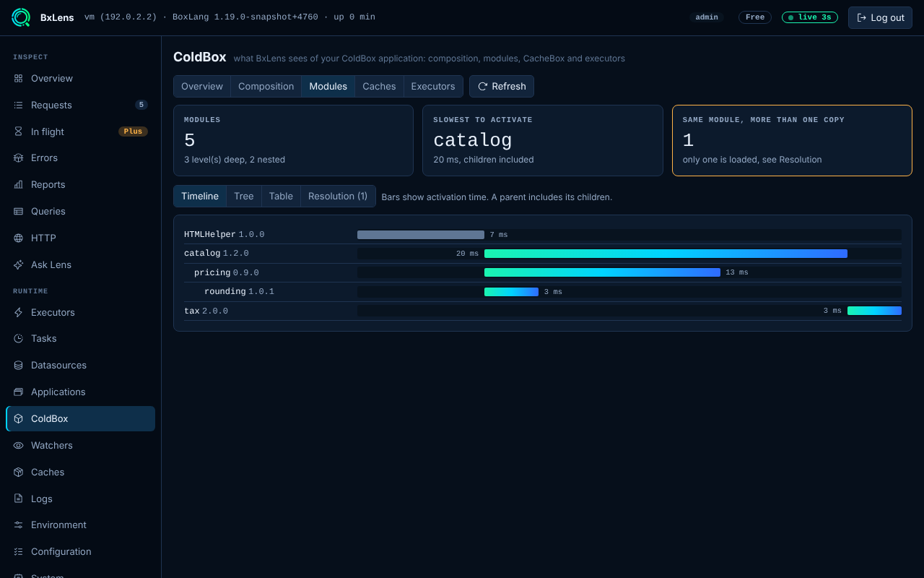Click the Queries table icon

tap(19, 211)
